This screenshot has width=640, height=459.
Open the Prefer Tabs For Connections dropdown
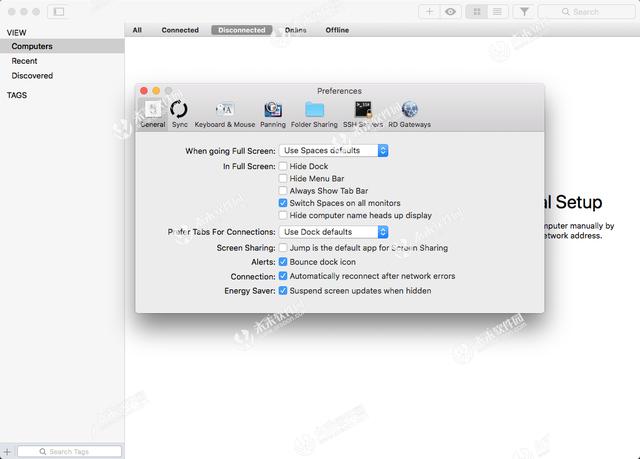[x=329, y=232]
